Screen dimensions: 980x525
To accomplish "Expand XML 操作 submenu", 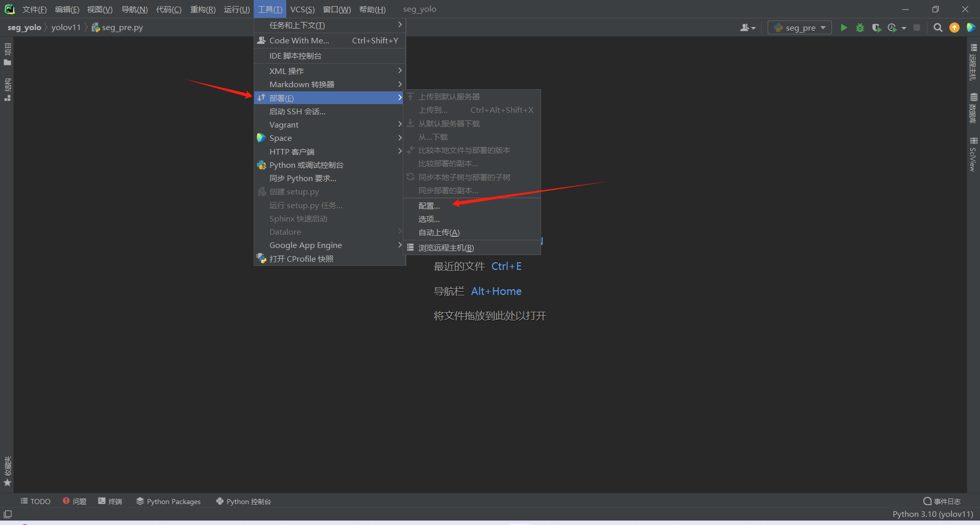I will pos(330,71).
